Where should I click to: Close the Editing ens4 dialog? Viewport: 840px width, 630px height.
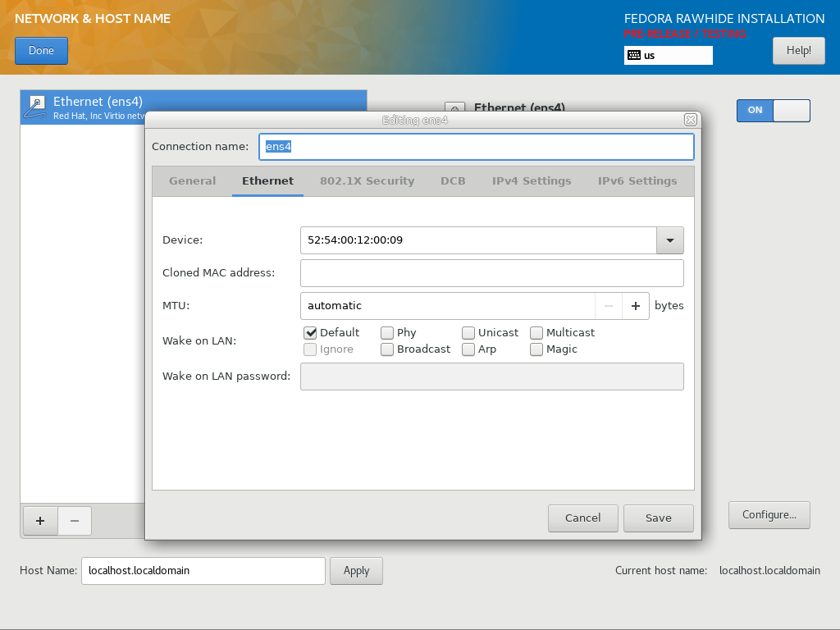tap(691, 120)
